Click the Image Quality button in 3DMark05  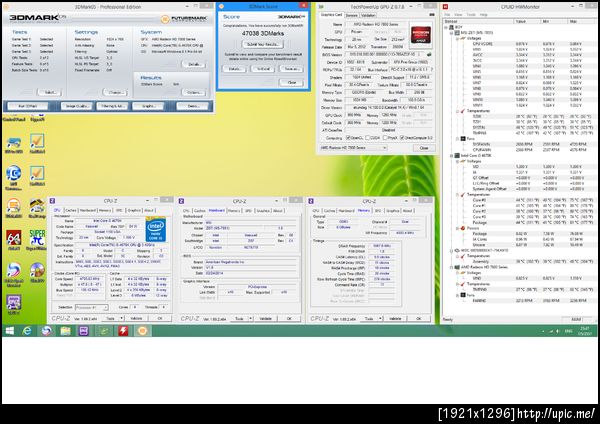click(77, 106)
